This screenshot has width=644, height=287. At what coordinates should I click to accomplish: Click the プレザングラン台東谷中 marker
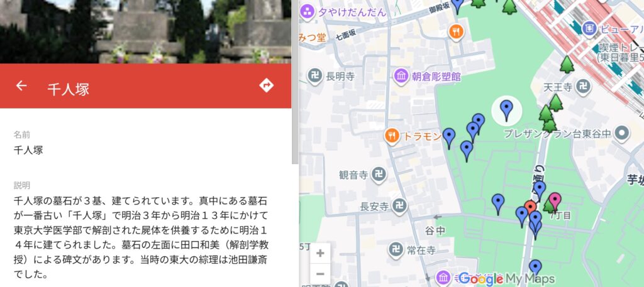point(622,133)
